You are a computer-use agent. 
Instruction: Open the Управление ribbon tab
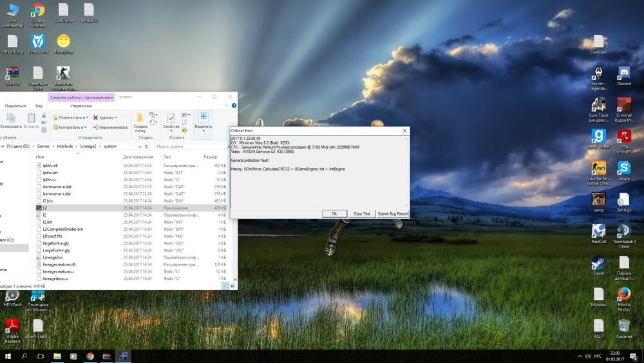[81, 106]
